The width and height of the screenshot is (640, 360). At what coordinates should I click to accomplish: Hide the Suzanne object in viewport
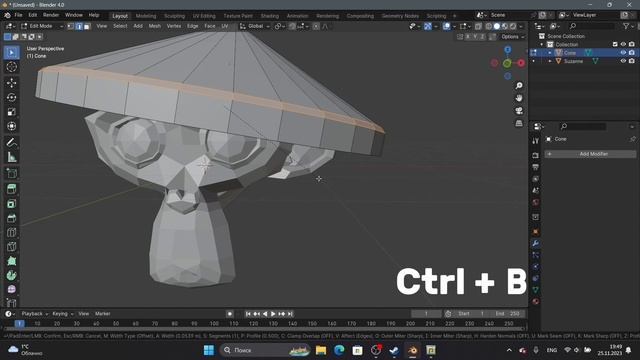[x=623, y=61]
